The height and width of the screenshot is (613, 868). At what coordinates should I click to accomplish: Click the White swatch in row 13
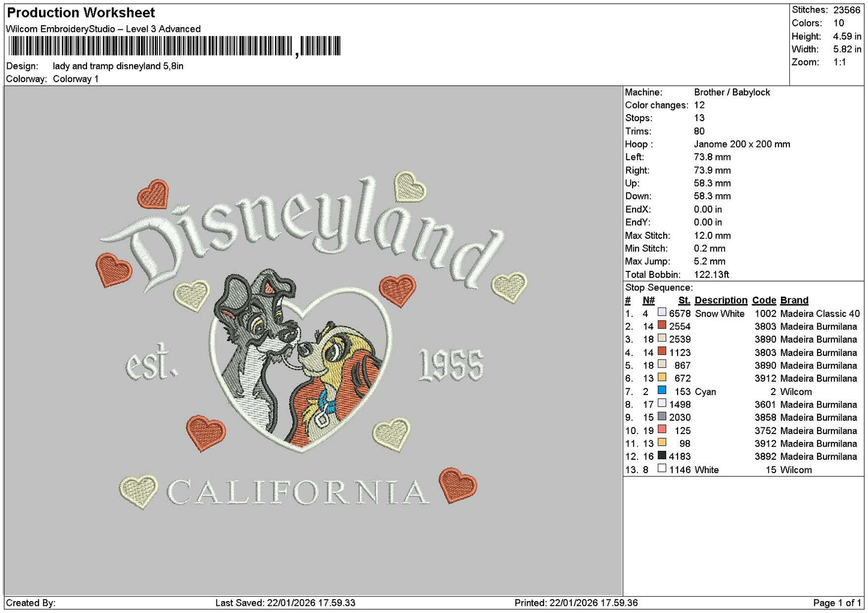coord(662,469)
